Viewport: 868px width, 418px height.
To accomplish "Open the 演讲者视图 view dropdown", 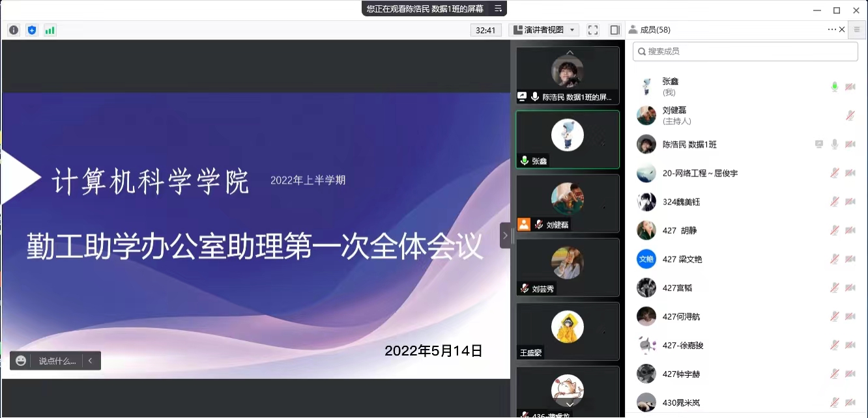I will (544, 30).
